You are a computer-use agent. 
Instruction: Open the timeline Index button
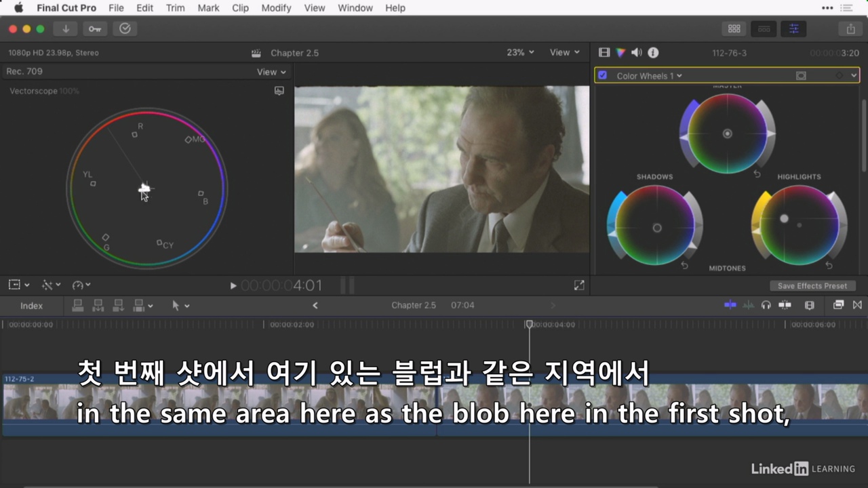(31, 306)
